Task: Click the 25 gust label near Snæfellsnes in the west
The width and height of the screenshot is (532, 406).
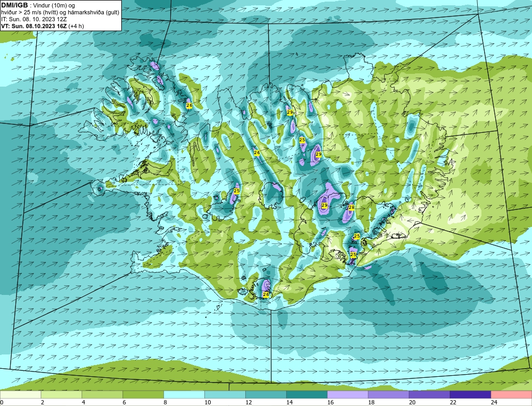Action: coord(237,191)
